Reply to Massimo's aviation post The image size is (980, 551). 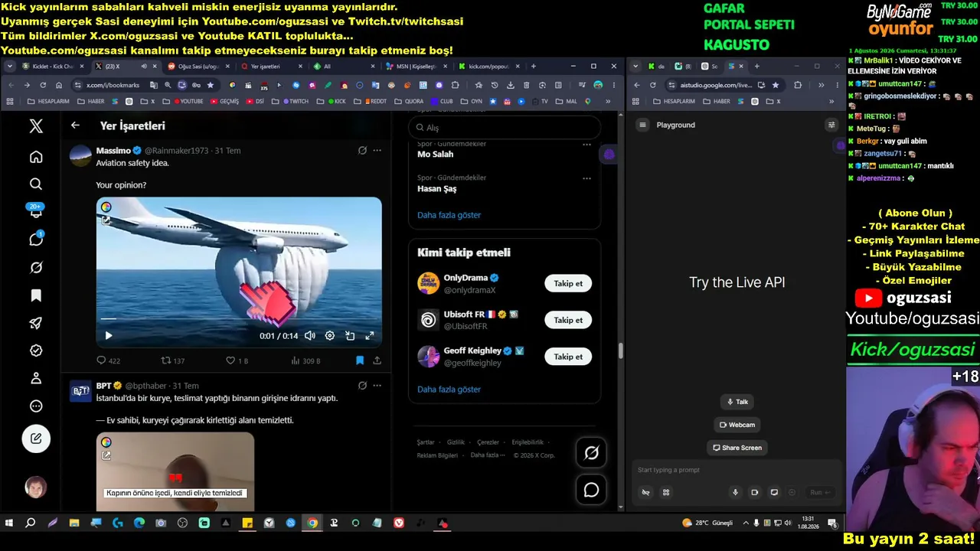tap(108, 360)
